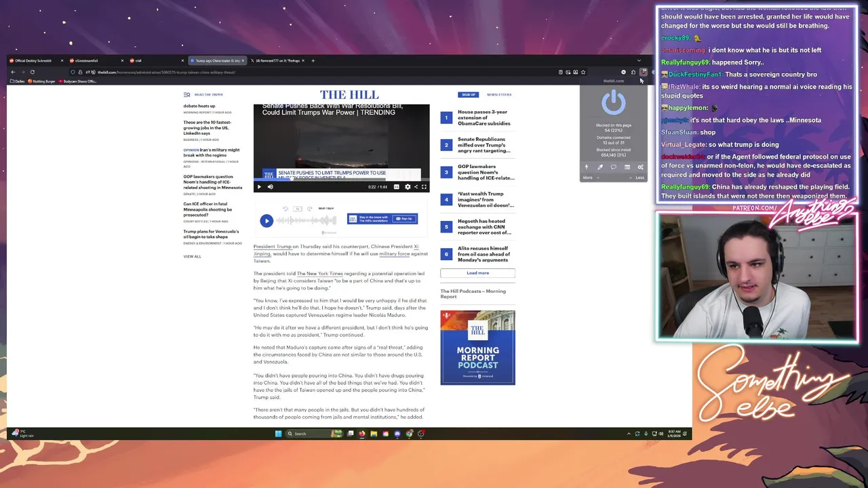The image size is (868, 488).
Task: Reload the page with refresh icon
Action: (x=32, y=72)
